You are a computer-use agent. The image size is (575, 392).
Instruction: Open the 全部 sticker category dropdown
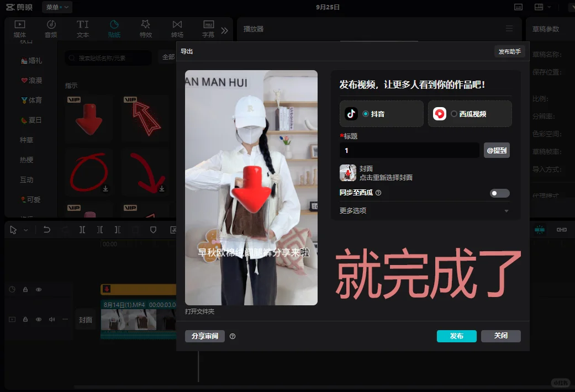169,57
